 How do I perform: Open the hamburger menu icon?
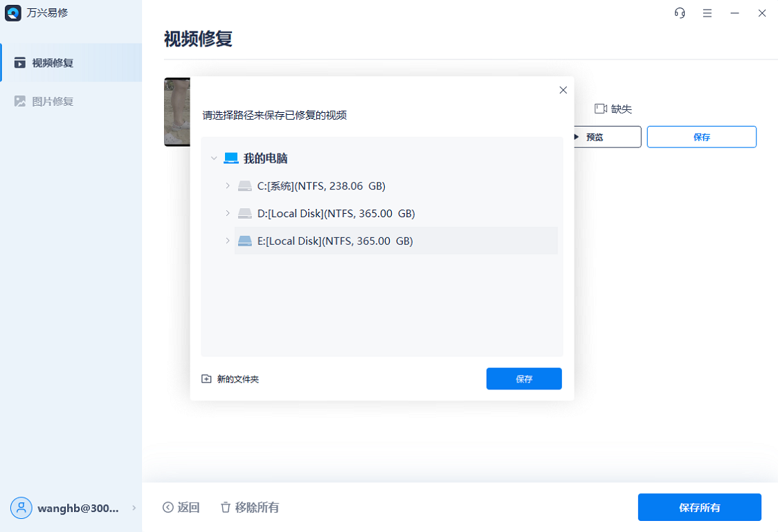tap(707, 12)
